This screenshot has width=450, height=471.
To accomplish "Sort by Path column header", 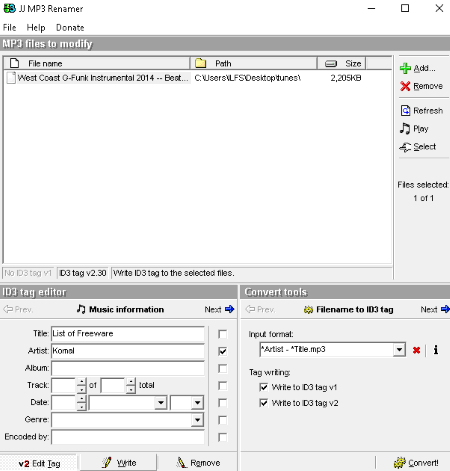I will click(x=253, y=63).
